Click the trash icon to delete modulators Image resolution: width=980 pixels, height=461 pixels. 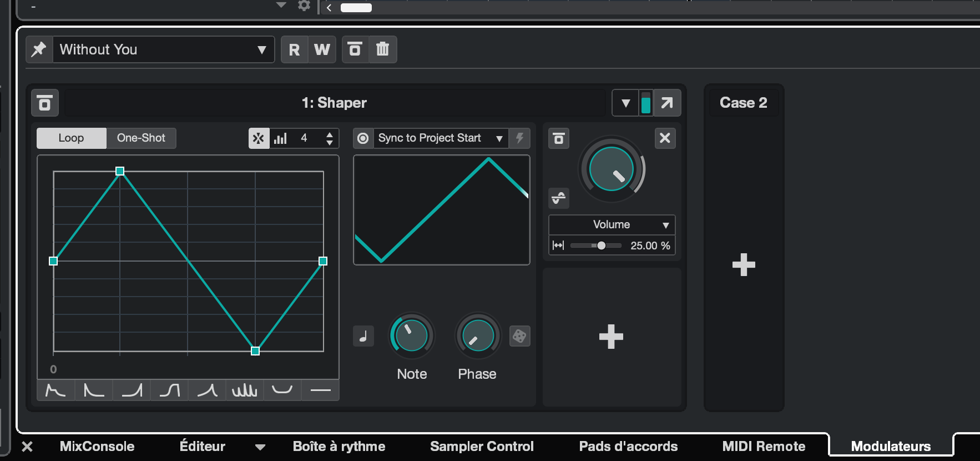point(383,49)
